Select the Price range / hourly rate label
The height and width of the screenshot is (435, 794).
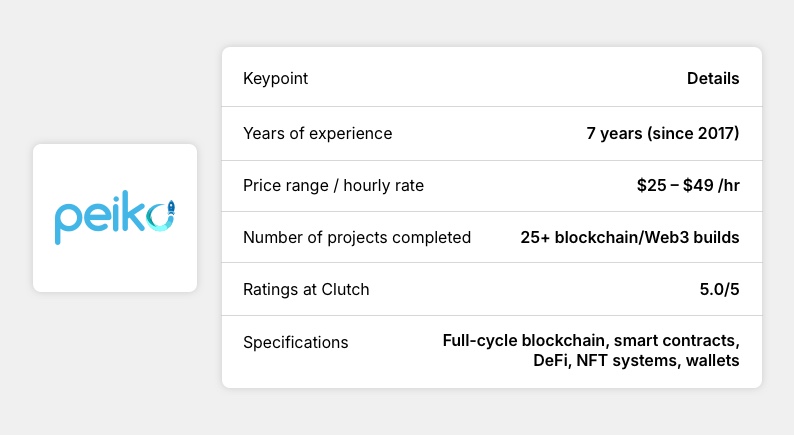(x=333, y=185)
